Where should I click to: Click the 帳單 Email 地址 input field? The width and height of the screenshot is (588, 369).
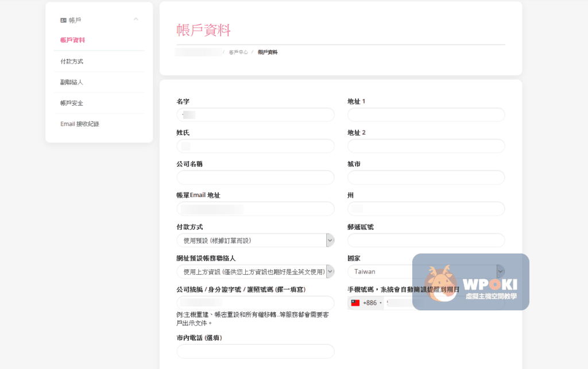tap(256, 209)
